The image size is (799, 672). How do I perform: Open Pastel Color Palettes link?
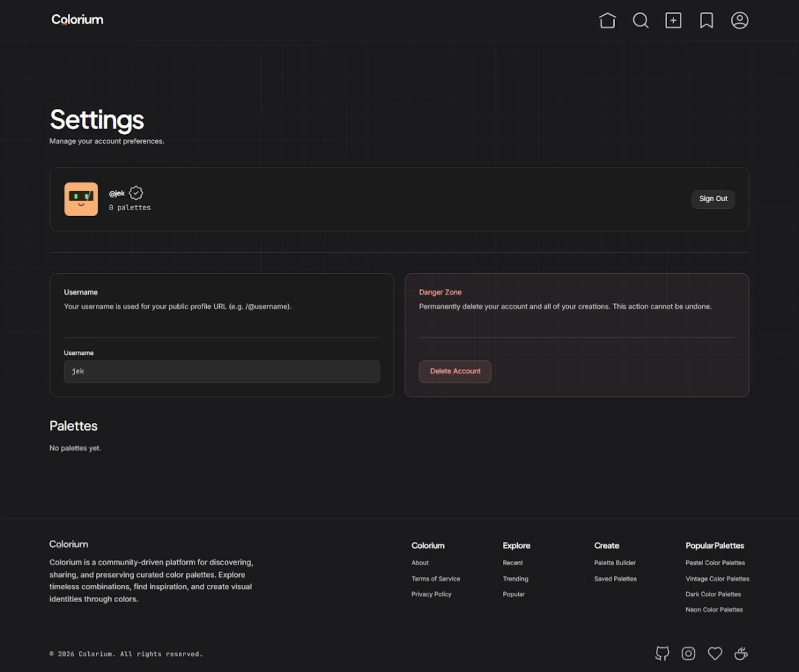tap(715, 563)
